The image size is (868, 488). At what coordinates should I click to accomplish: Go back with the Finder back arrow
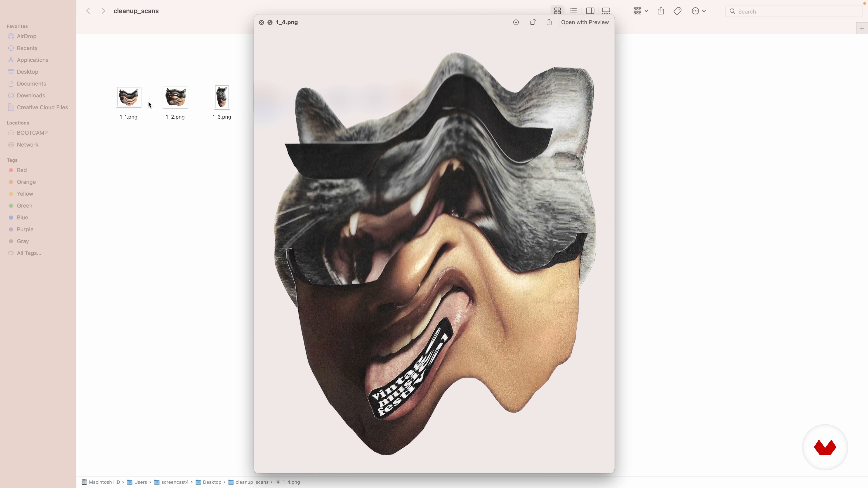click(x=88, y=11)
